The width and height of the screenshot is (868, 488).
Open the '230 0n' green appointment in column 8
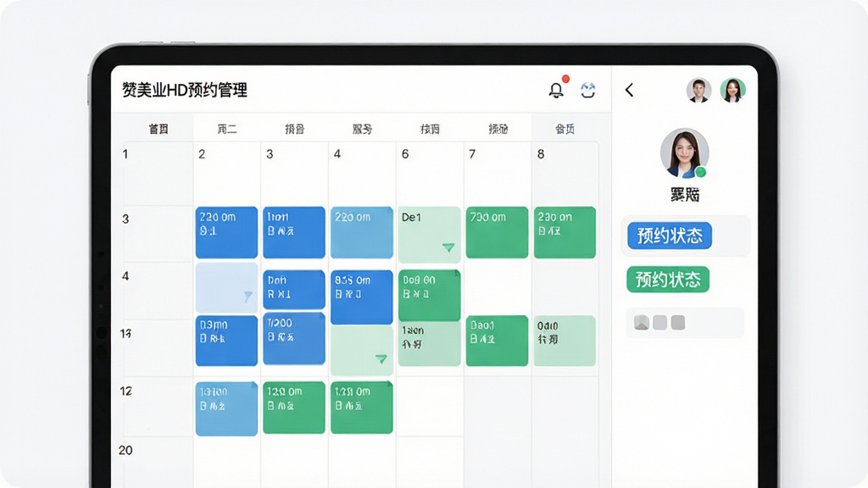[x=565, y=232]
